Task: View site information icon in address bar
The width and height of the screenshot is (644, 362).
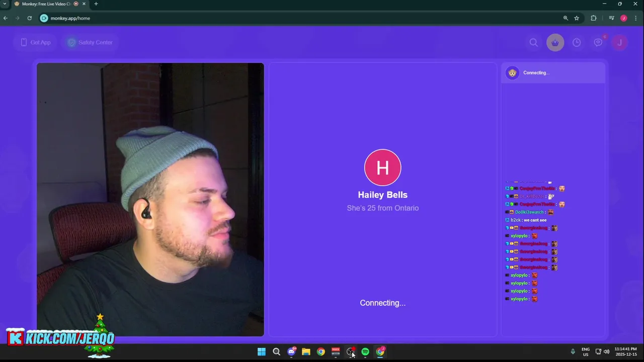Action: point(44,18)
